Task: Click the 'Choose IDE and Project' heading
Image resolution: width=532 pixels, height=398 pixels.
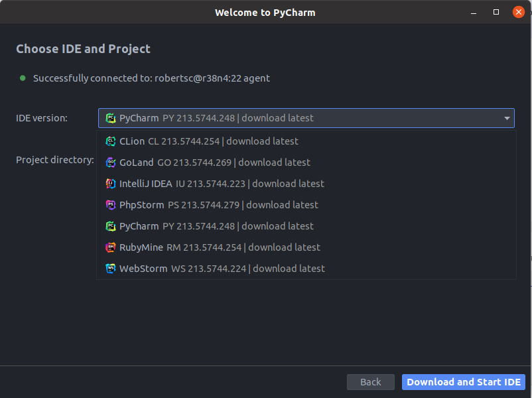Action: click(83, 49)
